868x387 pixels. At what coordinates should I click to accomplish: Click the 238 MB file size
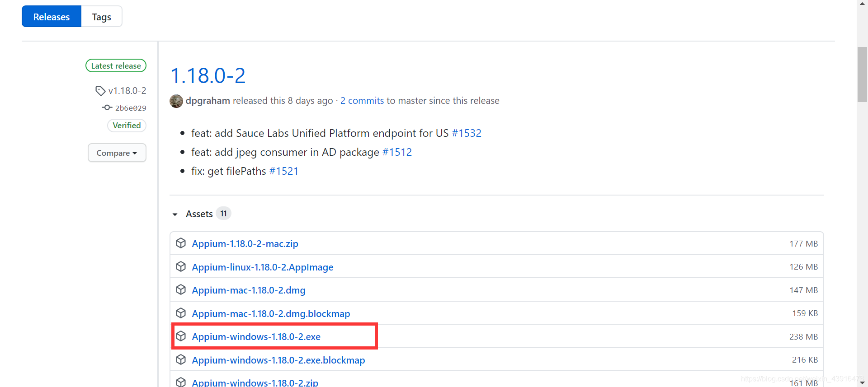pyautogui.click(x=803, y=337)
